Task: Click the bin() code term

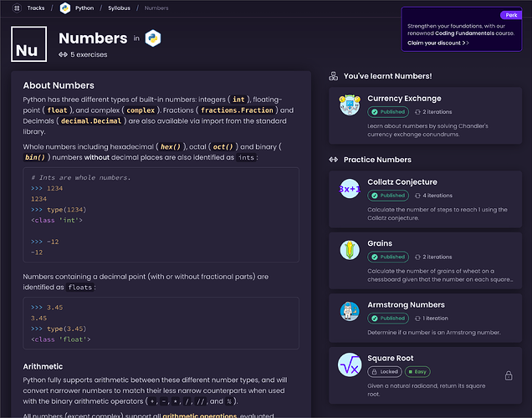Action: [x=35, y=157]
